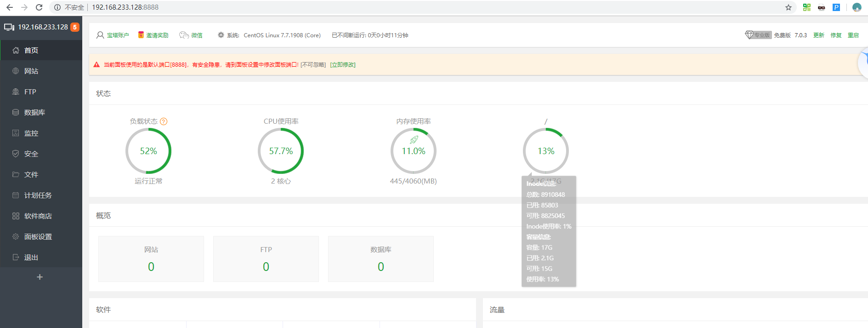Viewport: 868px width, 328px height.
Task: Reload the browser page
Action: (x=39, y=7)
